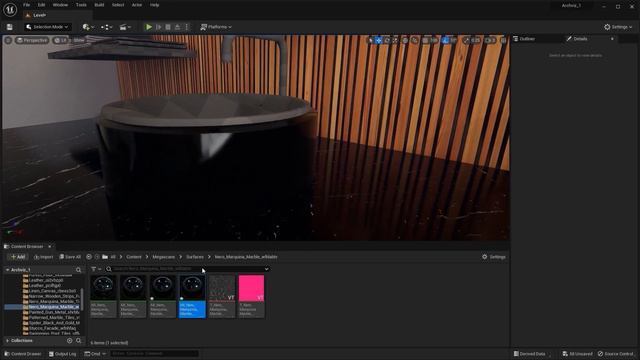Open the Help menu
The image size is (640, 360).
(x=154, y=5)
